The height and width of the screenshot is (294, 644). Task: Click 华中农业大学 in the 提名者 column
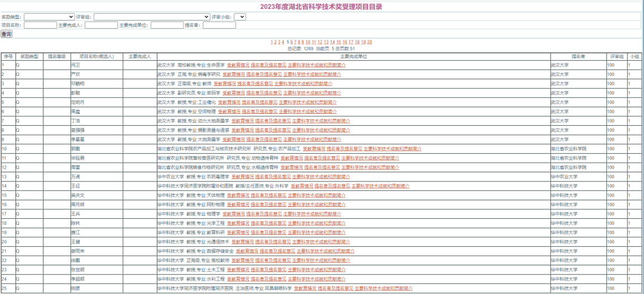pos(564,177)
